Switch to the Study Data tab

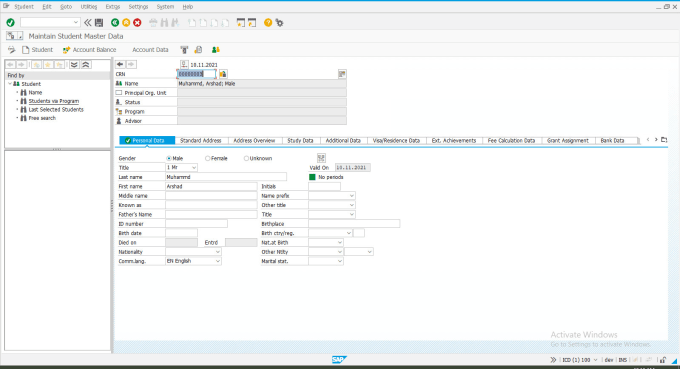point(300,140)
